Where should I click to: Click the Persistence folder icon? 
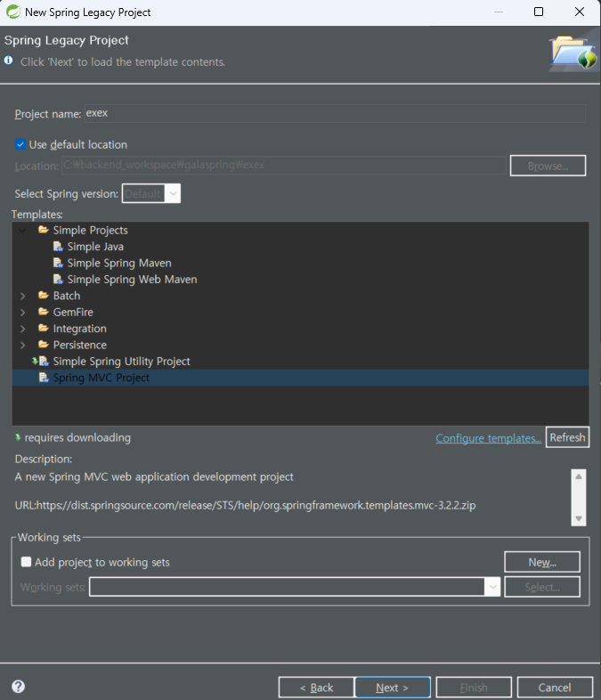point(44,344)
